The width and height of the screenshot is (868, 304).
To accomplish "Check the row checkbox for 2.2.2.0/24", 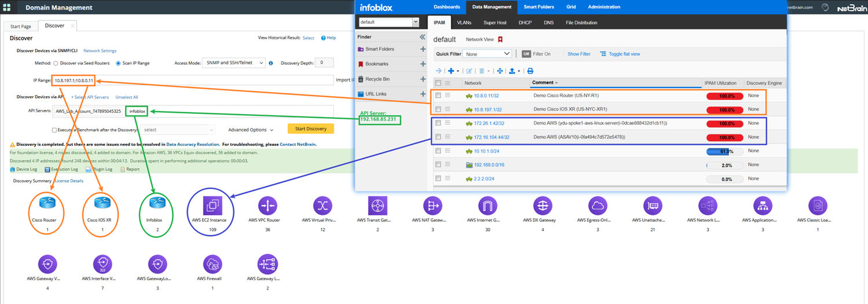I will 438,178.
